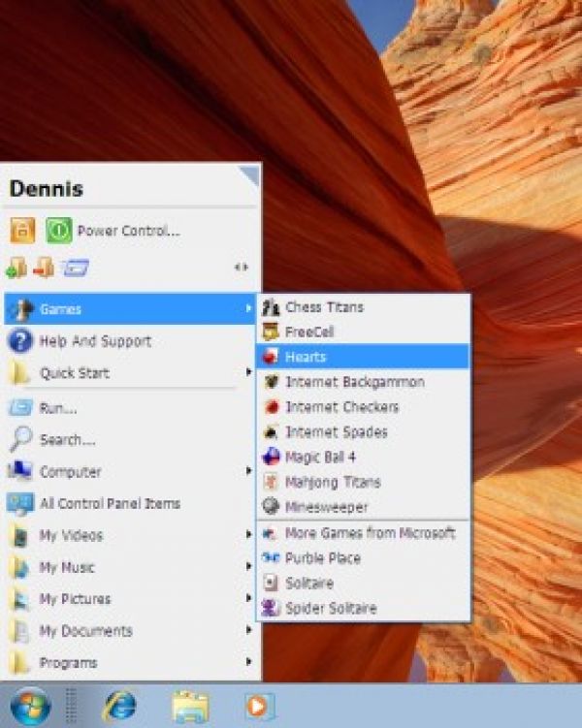Launch Chess Titans
582x728 pixels.
363,307
